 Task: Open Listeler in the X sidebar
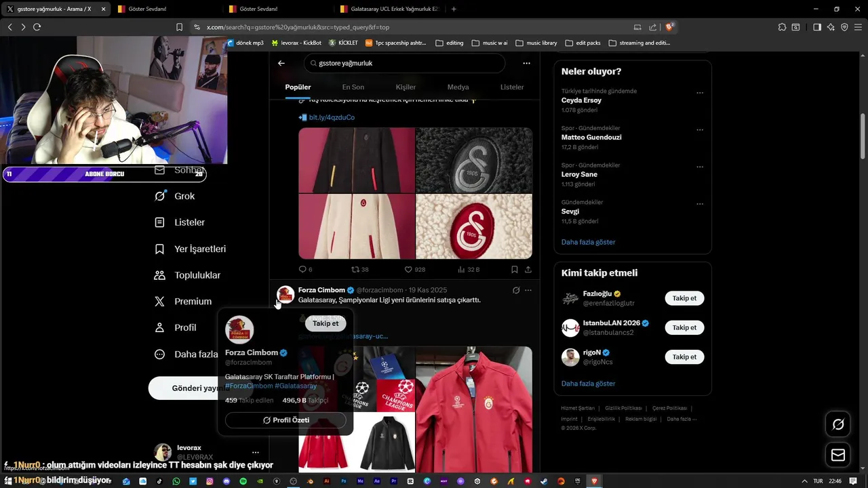180,222
